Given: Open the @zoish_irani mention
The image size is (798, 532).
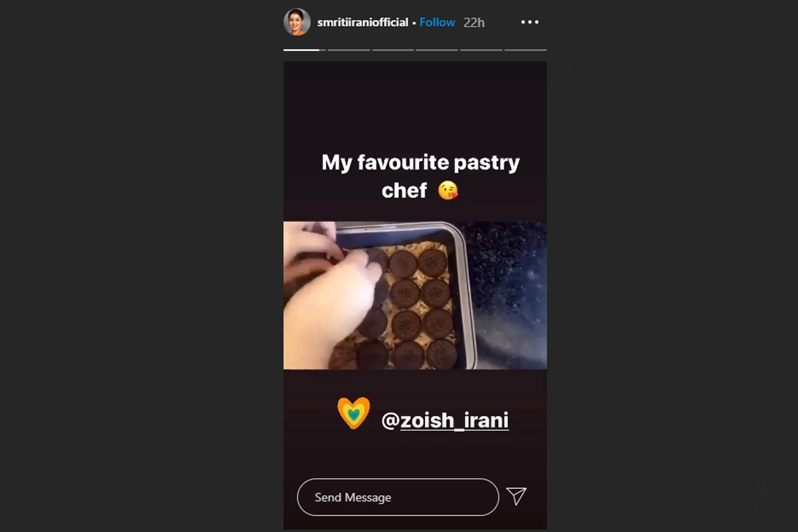Looking at the screenshot, I should [x=445, y=420].
